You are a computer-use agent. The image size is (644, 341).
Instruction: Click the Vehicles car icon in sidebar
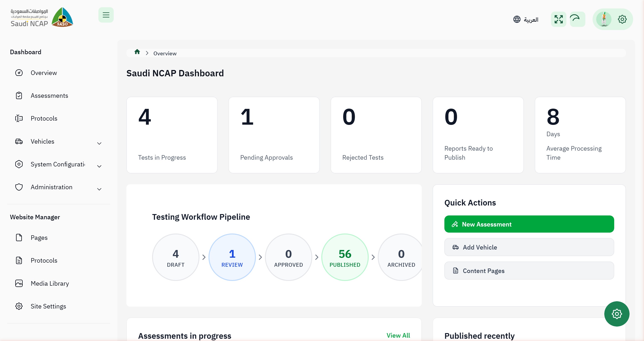point(19,141)
